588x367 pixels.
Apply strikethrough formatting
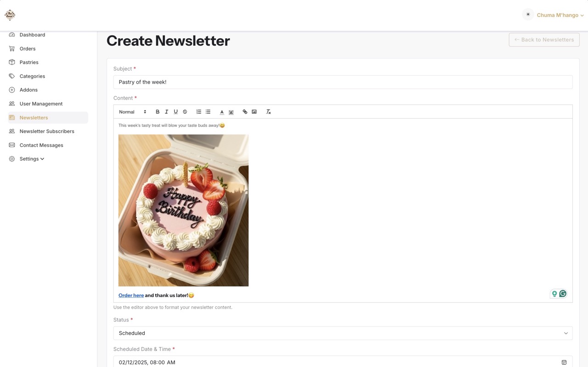(x=185, y=112)
